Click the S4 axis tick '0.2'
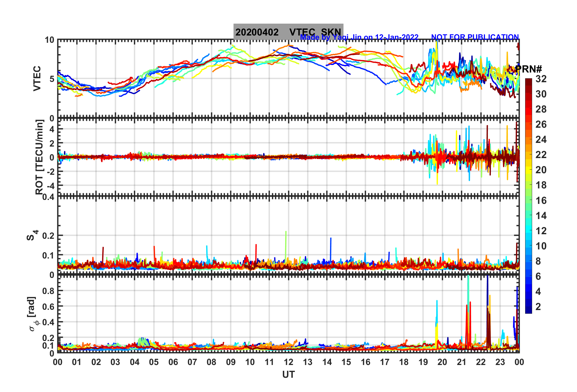577x392 pixels. [x=48, y=236]
